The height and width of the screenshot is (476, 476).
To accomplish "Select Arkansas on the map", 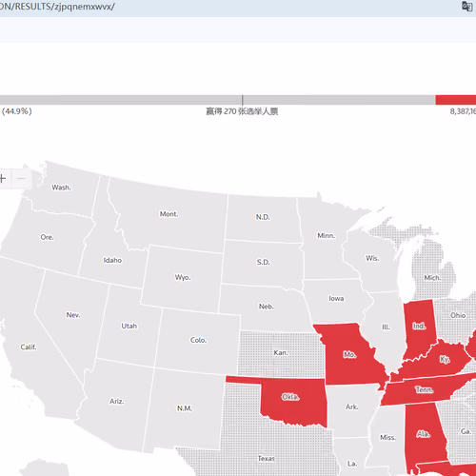I will pyautogui.click(x=351, y=407).
